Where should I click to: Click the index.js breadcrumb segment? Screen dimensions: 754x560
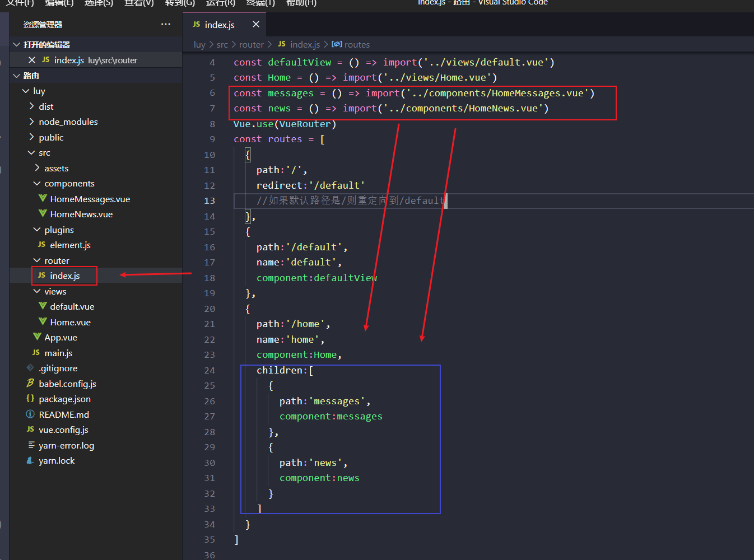pyautogui.click(x=305, y=44)
